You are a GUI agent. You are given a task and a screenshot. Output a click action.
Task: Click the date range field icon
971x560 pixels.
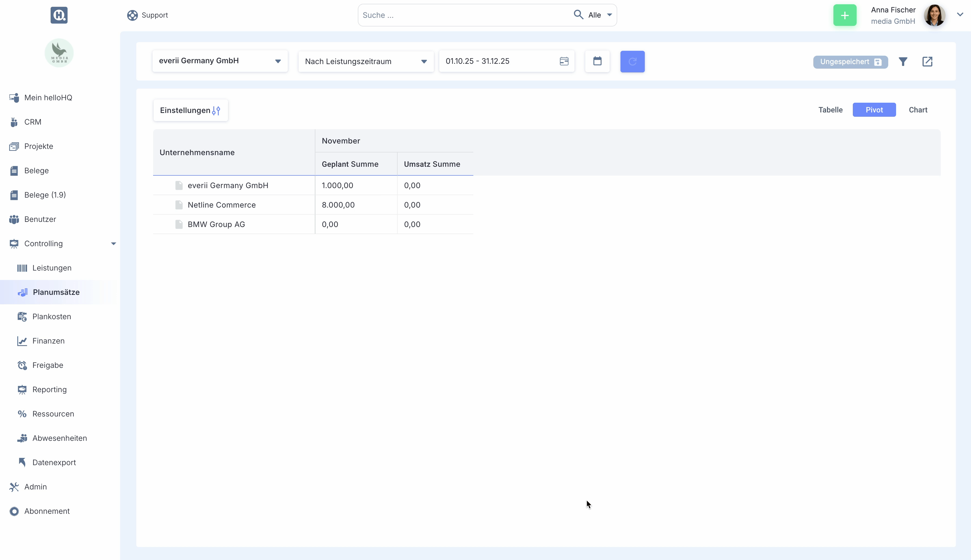coord(564,61)
